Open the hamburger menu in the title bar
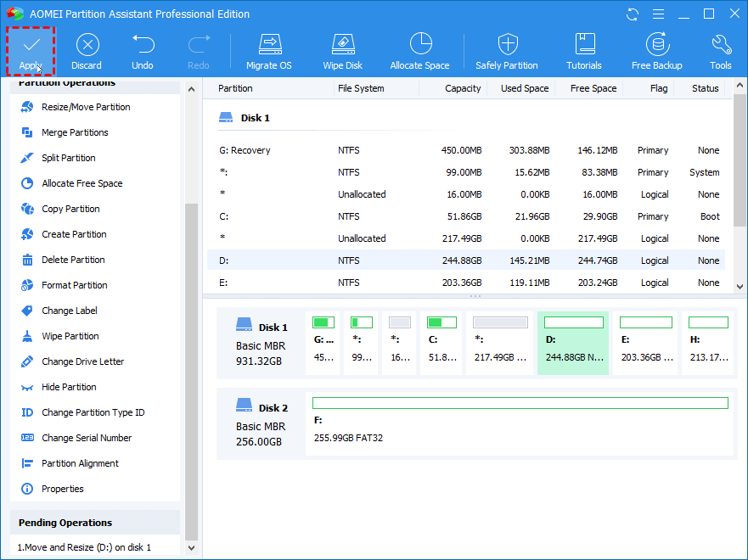Viewport: 748px width, 560px height. [658, 14]
